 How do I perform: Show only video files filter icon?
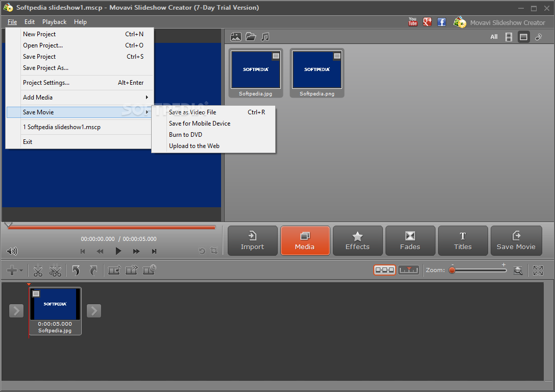(509, 37)
